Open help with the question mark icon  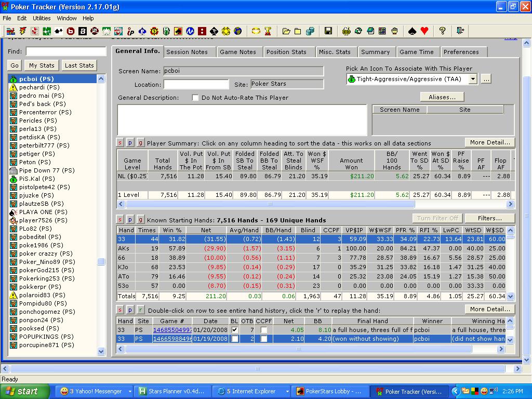point(442,31)
